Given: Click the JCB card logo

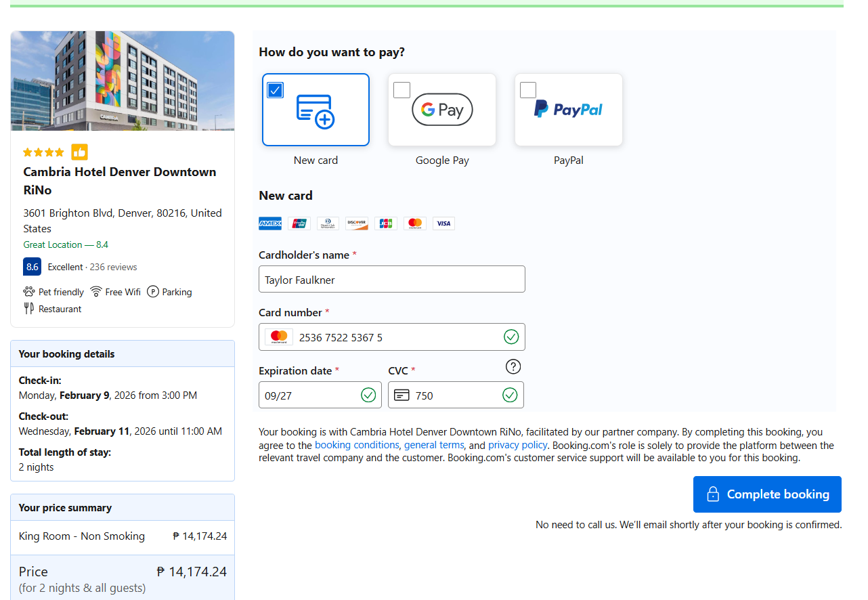Looking at the screenshot, I should coord(386,223).
